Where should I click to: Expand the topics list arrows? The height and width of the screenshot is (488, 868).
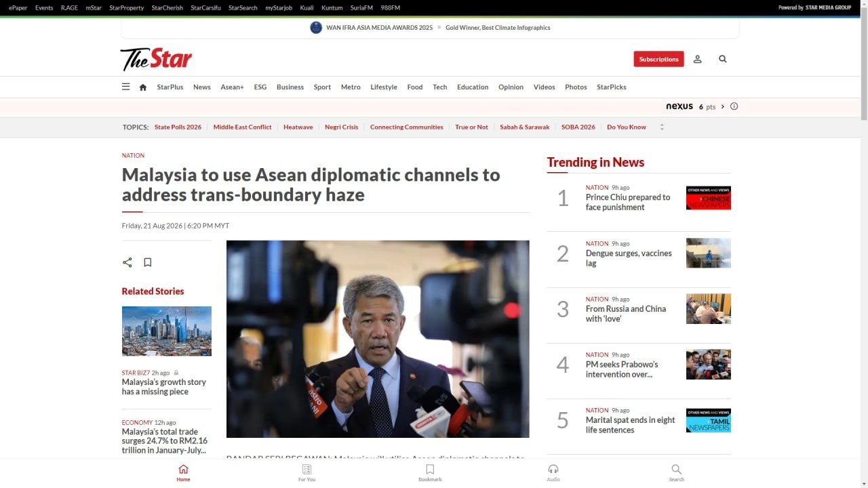pos(662,127)
